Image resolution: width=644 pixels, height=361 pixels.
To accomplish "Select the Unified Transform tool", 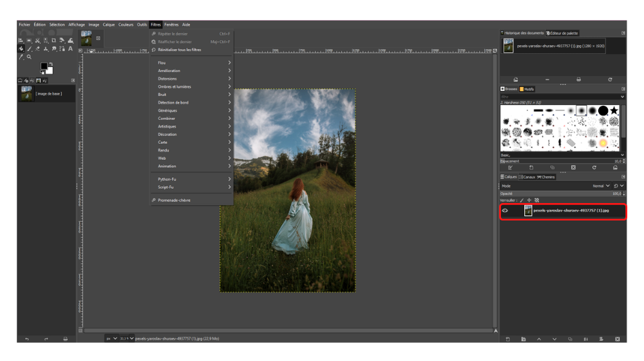I will [x=62, y=41].
